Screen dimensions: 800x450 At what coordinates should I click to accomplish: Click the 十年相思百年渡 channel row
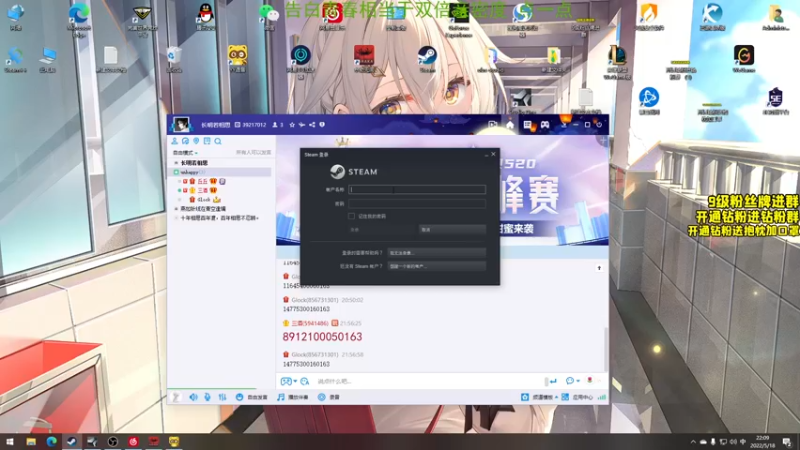(x=219, y=218)
